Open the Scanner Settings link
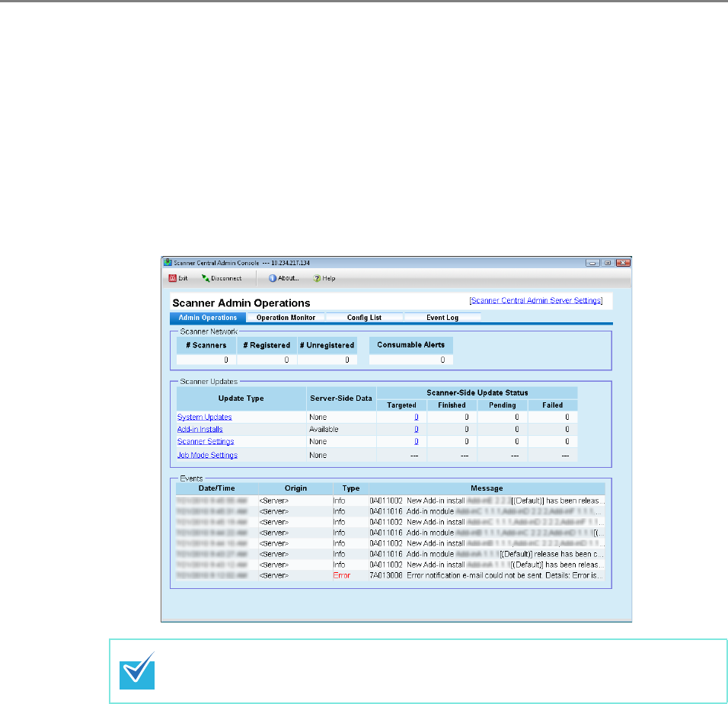Screen dimensions: 728x704 (206, 441)
